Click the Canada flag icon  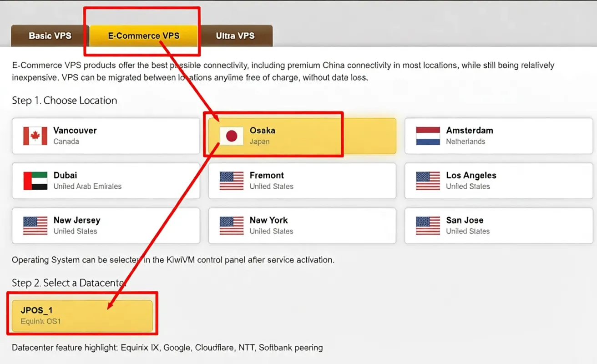click(35, 136)
